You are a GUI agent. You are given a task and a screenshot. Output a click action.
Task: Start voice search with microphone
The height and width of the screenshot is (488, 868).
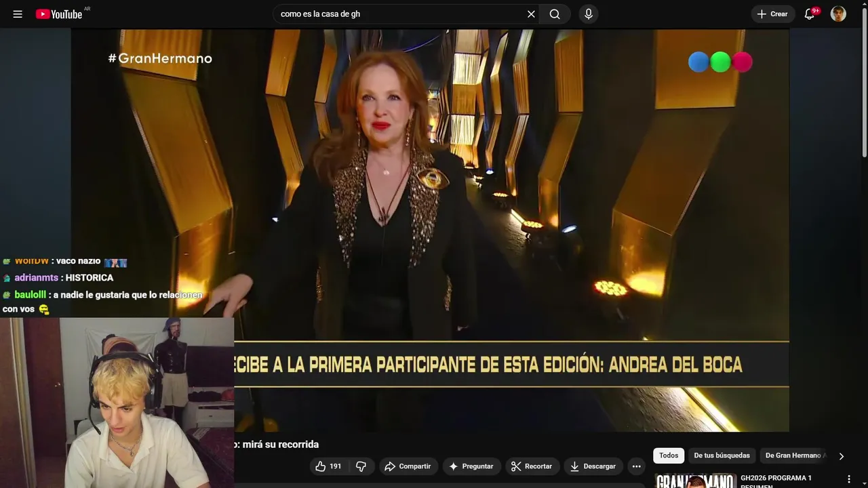click(588, 14)
